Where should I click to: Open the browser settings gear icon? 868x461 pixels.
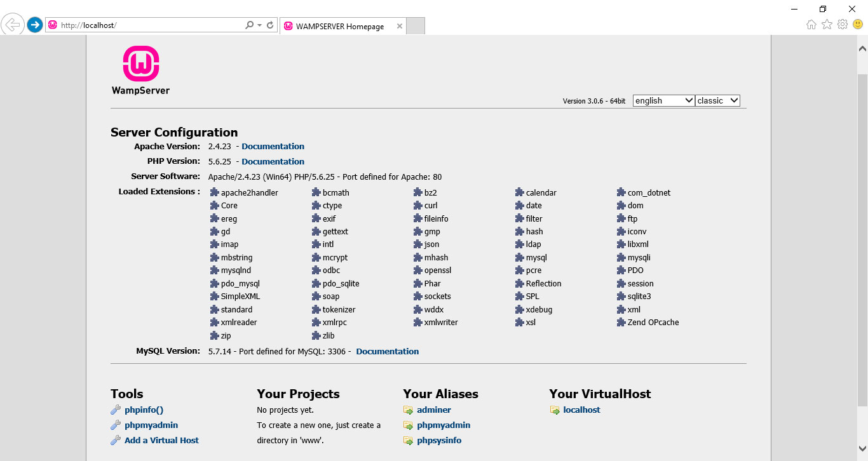(843, 25)
